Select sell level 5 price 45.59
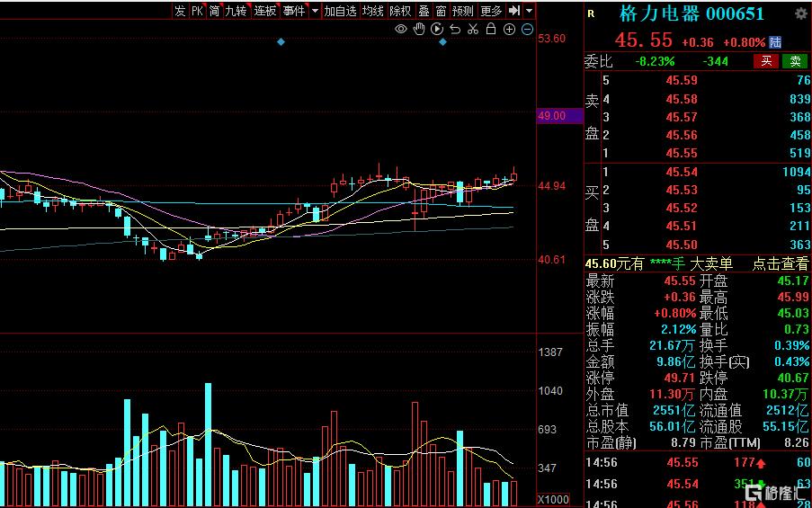 [682, 80]
